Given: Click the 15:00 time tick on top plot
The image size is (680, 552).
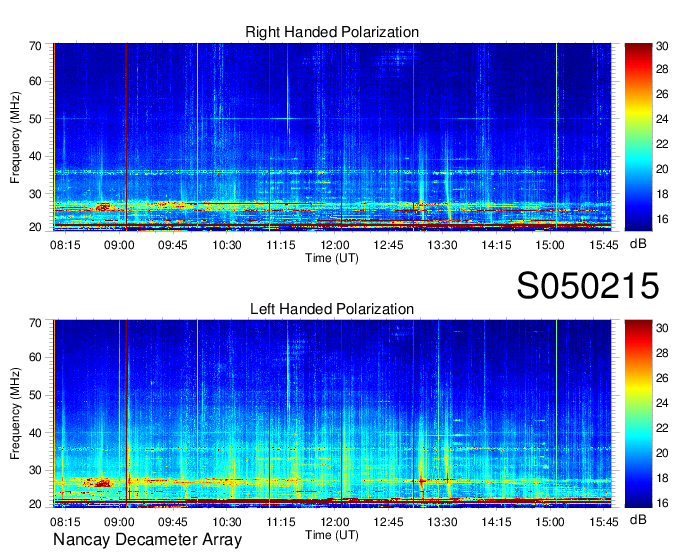Looking at the screenshot, I should tap(550, 245).
